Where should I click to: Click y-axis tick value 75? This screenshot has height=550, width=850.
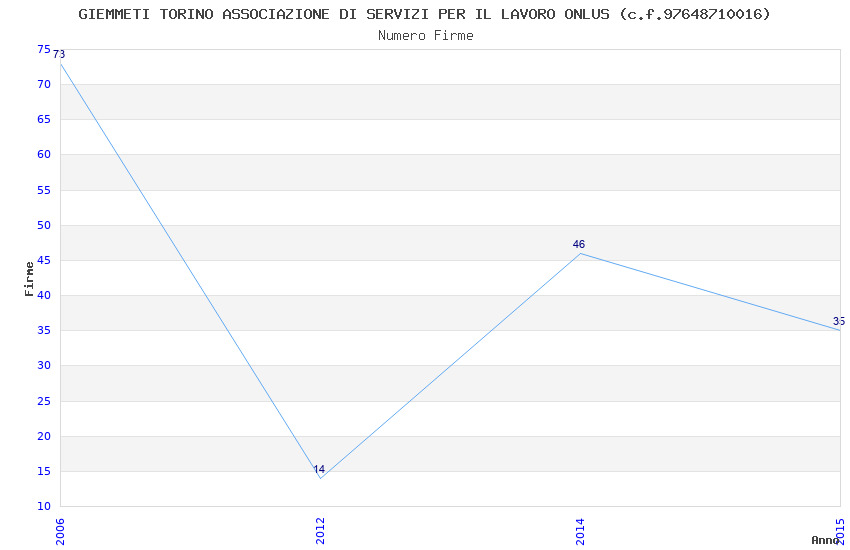44,49
